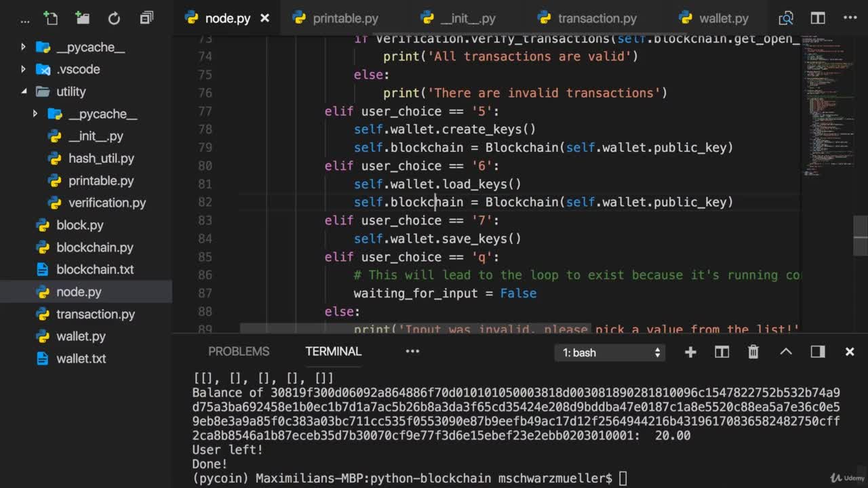Split the terminal pane
The image size is (868, 488).
coord(722,352)
